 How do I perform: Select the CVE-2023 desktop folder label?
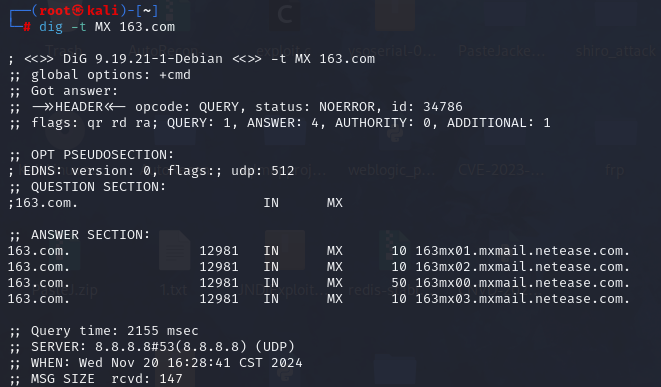501,170
